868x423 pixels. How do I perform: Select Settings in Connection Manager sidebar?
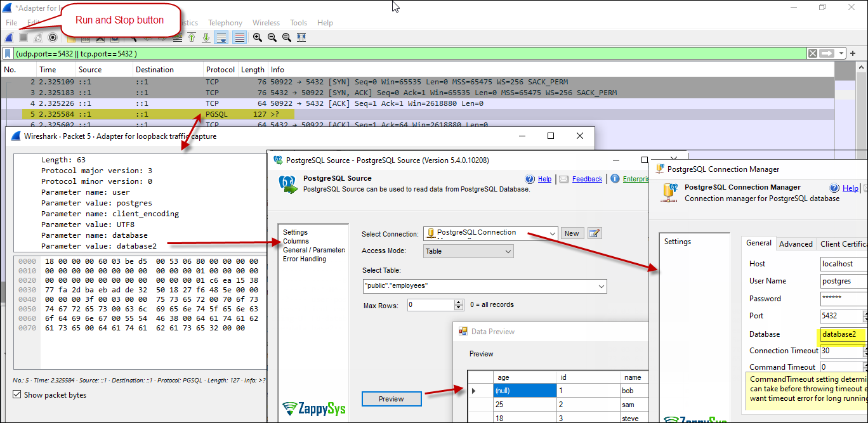pos(678,242)
